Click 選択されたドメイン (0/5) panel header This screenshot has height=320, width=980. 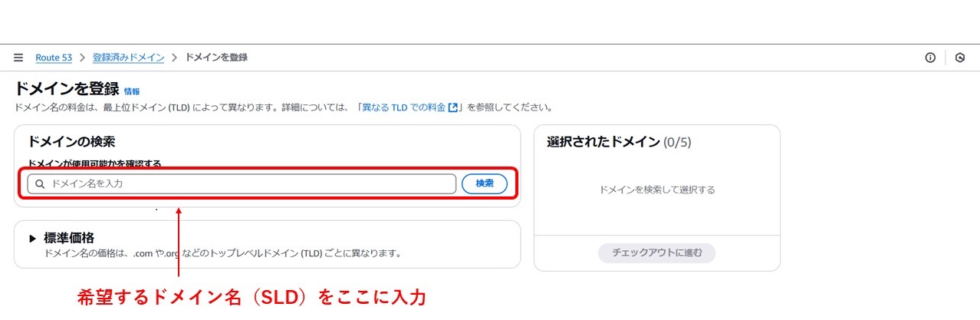coord(620,142)
